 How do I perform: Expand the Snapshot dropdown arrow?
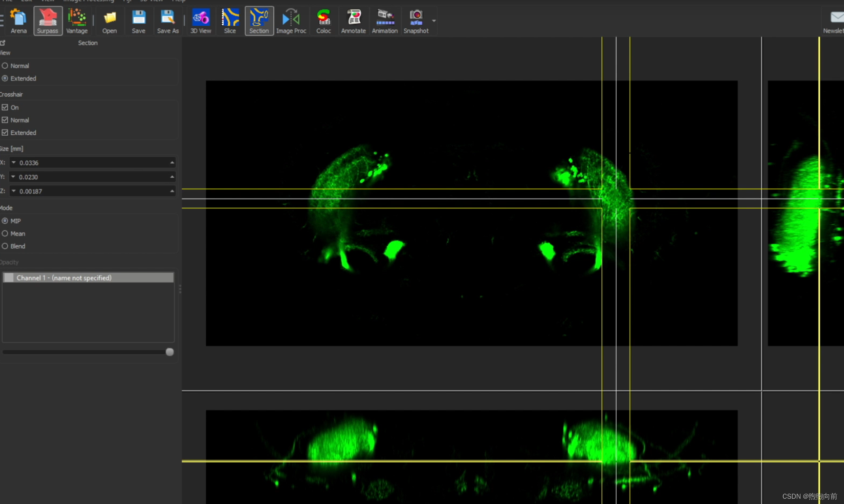pyautogui.click(x=434, y=20)
